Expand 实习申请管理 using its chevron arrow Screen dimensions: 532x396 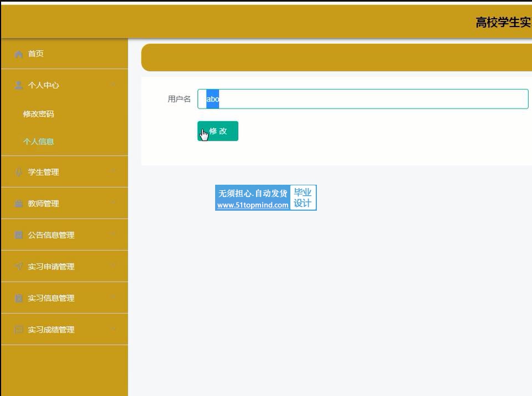click(x=113, y=267)
